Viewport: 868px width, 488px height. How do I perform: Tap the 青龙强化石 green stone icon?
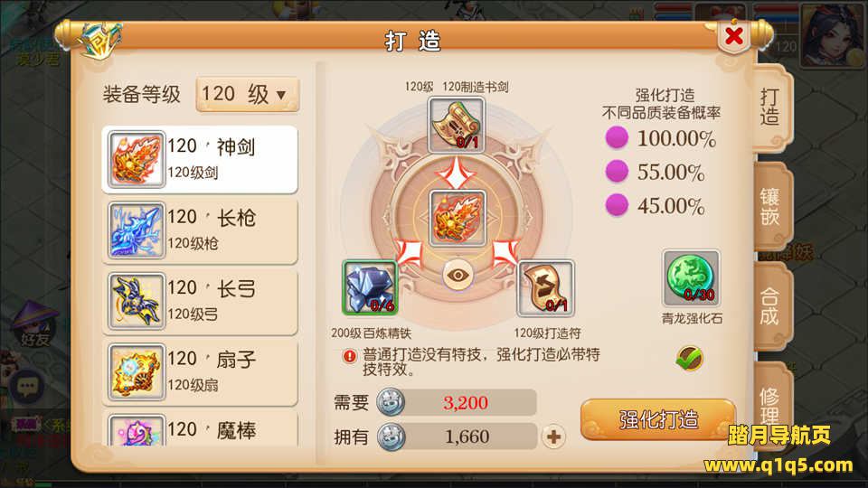click(691, 277)
